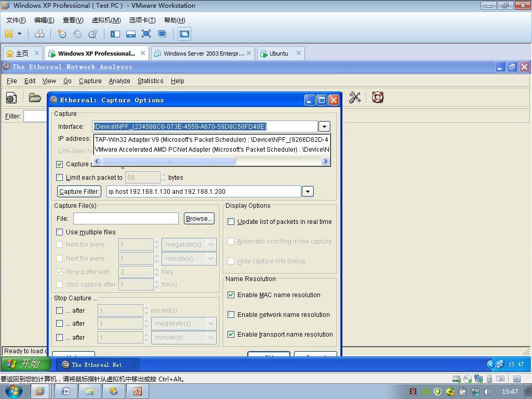Open Ethereal Capture menu
The image size is (532, 399).
[90, 81]
